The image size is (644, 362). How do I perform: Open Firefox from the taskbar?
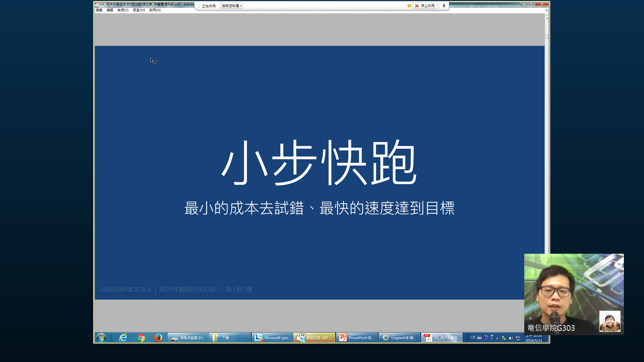[x=158, y=338]
